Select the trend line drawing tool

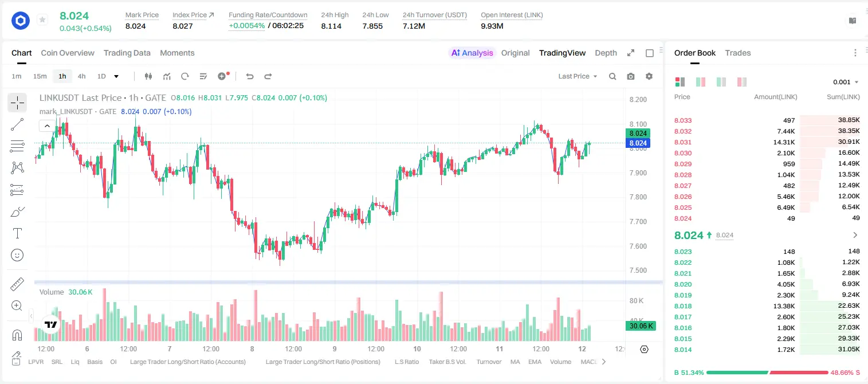pyautogui.click(x=17, y=124)
